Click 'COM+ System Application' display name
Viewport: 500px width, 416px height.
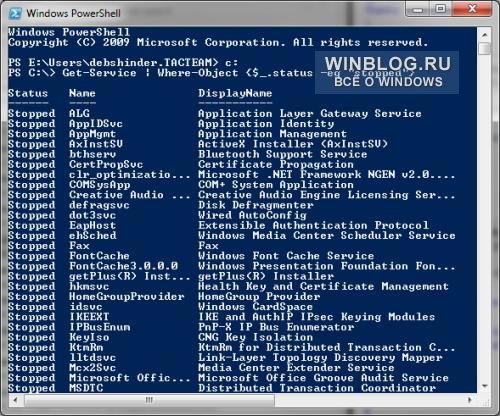pos(276,185)
